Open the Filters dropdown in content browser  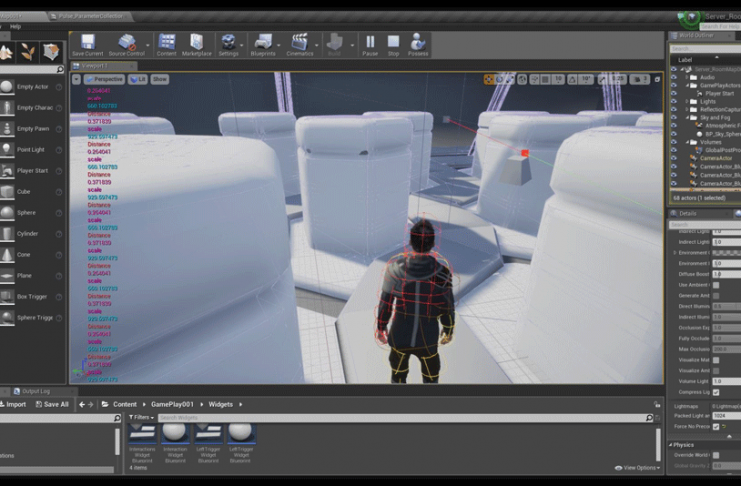[x=141, y=417]
